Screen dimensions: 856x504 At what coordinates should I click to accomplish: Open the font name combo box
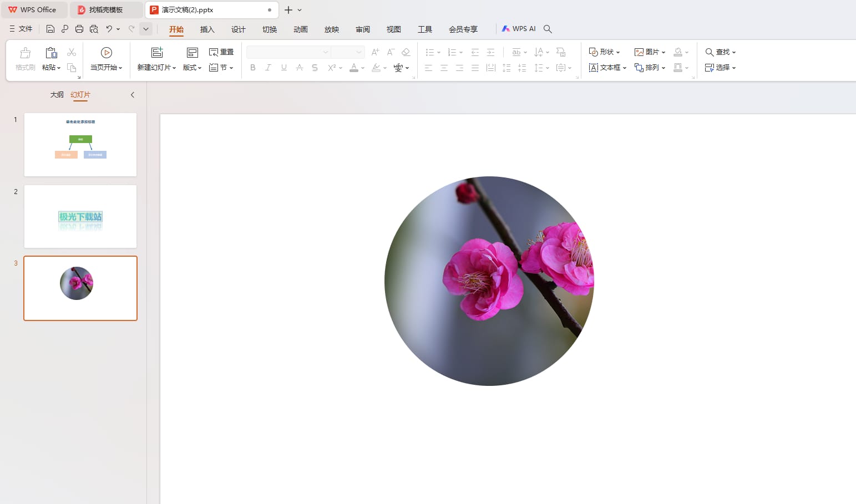(x=288, y=52)
